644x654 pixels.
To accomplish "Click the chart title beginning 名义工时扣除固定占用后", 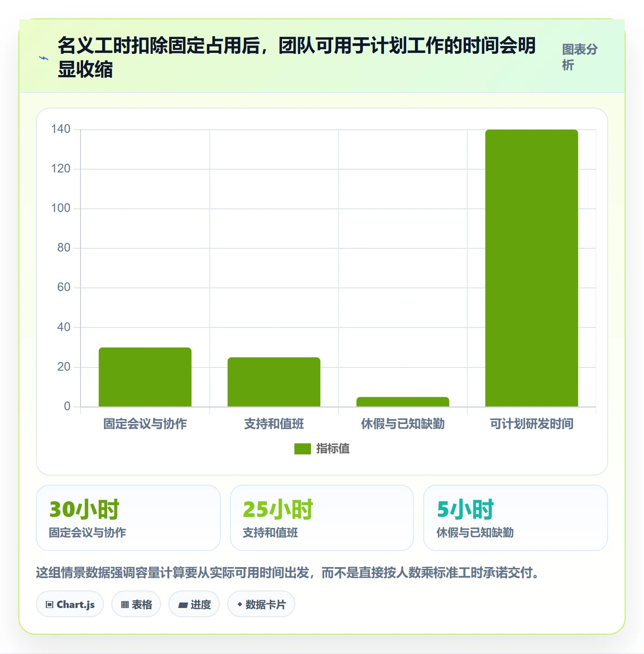I will pos(297,57).
